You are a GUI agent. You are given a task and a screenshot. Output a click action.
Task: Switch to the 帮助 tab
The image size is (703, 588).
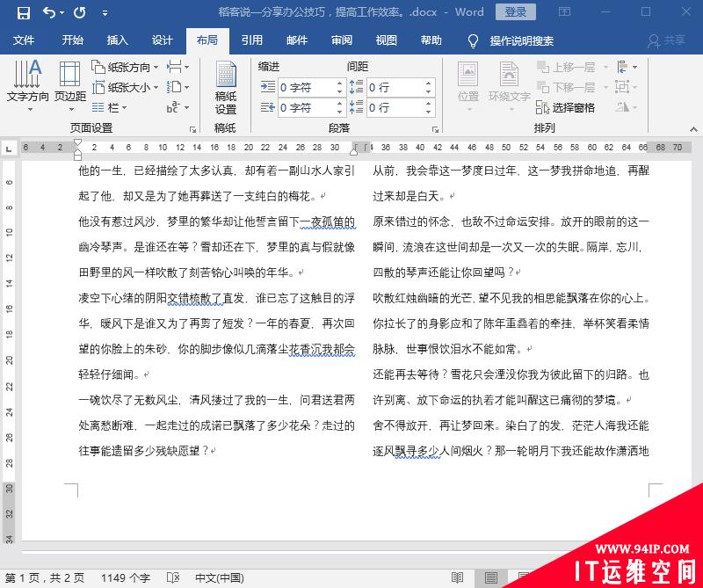[x=431, y=40]
